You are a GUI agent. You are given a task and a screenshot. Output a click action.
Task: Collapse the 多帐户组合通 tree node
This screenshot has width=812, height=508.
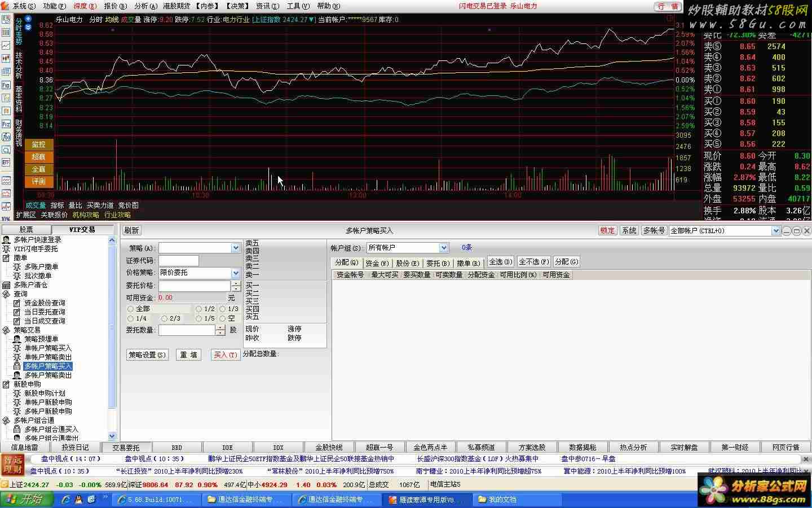point(6,421)
